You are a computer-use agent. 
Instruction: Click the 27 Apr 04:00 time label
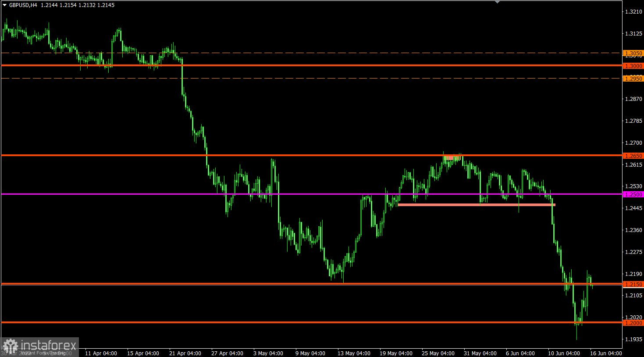[x=227, y=353]
